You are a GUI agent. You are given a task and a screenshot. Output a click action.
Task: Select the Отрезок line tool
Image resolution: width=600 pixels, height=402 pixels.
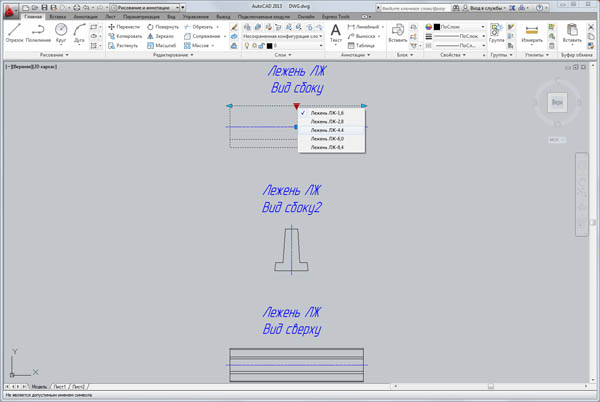point(14,33)
